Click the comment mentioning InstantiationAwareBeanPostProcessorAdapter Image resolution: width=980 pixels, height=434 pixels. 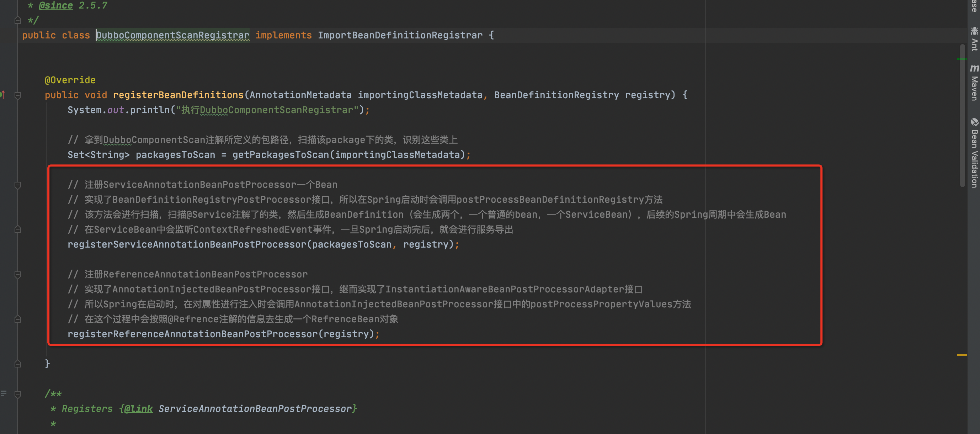tap(355, 289)
